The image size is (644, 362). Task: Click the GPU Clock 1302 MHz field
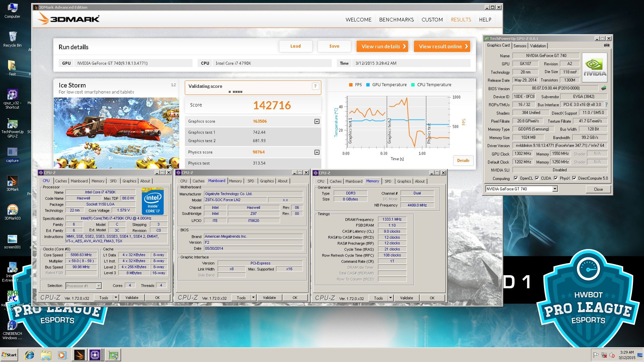tap(523, 154)
